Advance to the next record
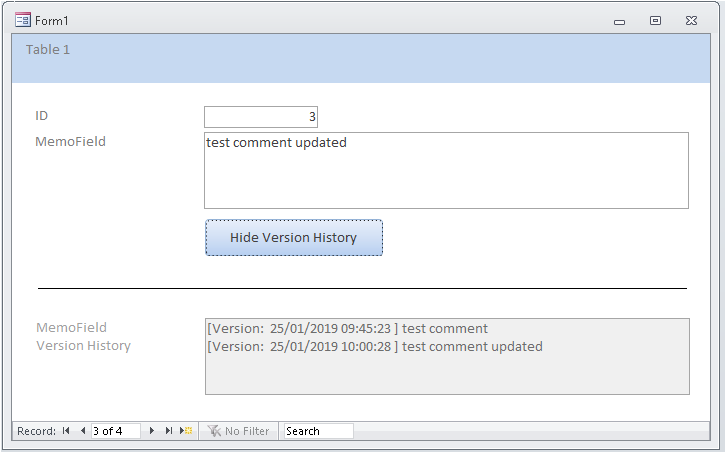This screenshot has width=726, height=453. 152,431
